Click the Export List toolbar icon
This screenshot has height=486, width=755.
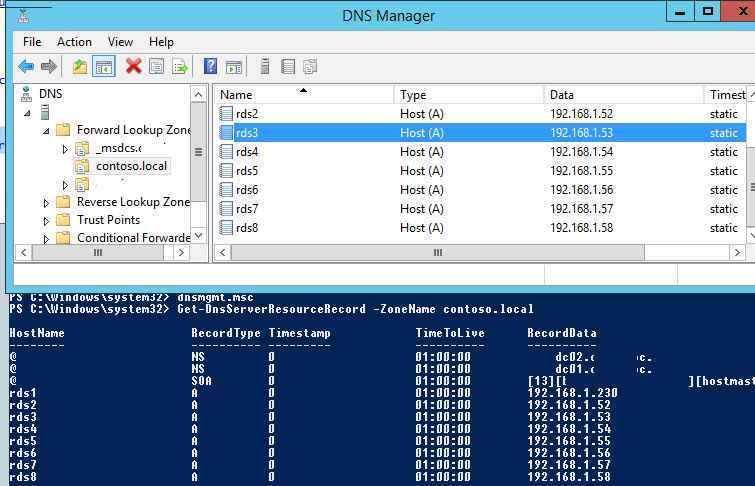click(180, 66)
